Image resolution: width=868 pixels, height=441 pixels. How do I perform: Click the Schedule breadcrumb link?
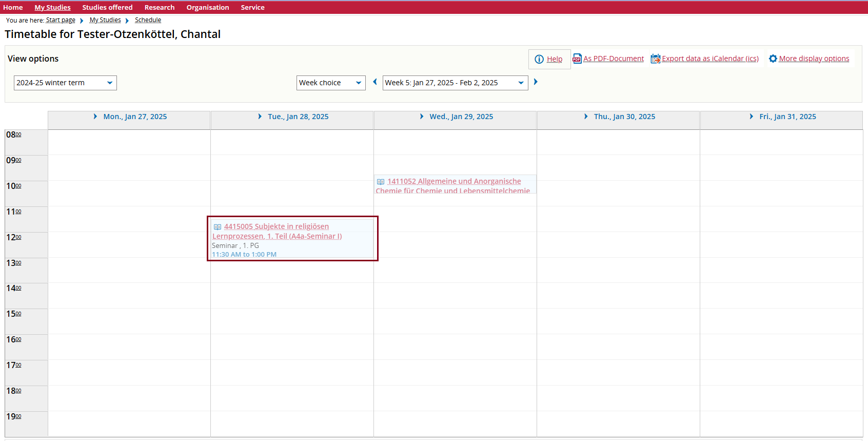pyautogui.click(x=148, y=20)
